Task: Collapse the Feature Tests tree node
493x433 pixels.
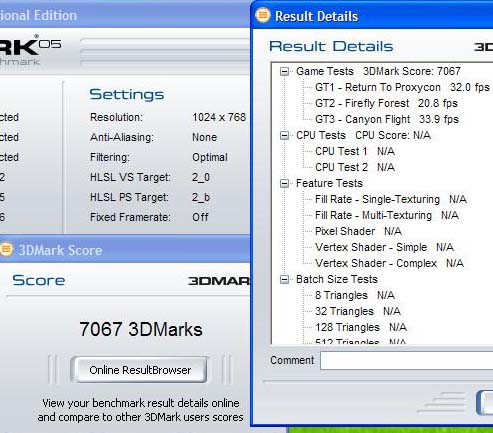Action: click(x=284, y=183)
